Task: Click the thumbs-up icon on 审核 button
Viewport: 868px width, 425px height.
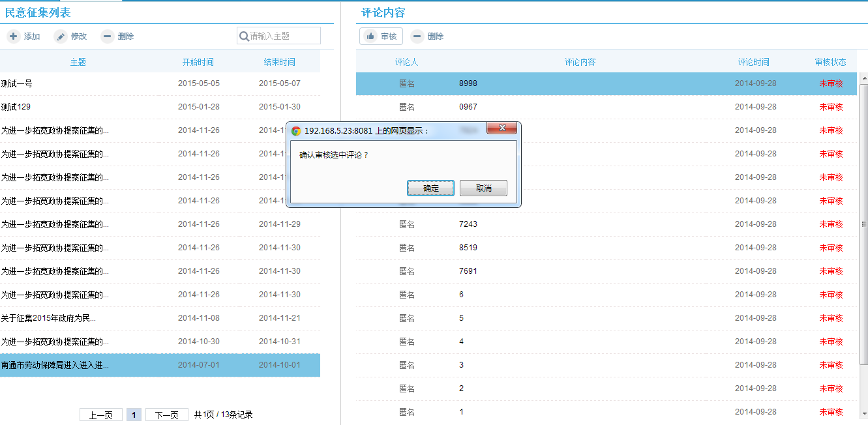Action: pos(370,37)
